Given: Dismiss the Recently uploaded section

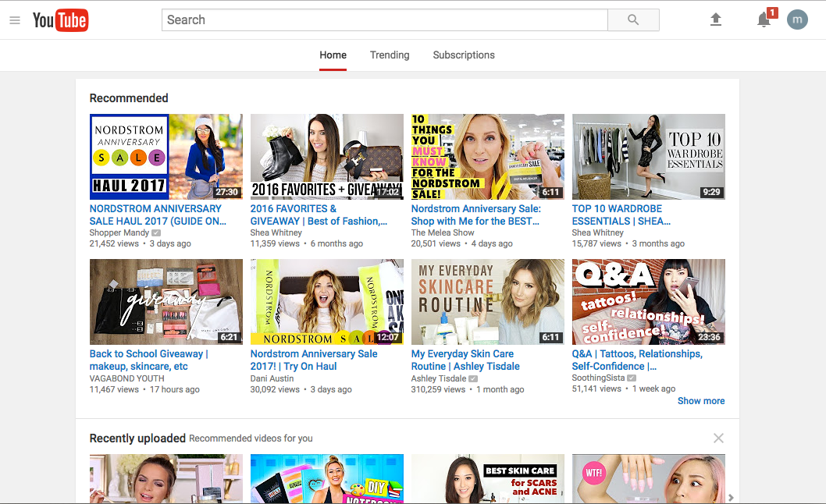Looking at the screenshot, I should (x=718, y=438).
